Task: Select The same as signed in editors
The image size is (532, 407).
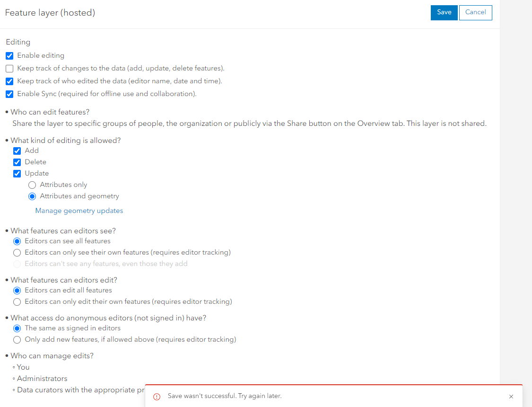Action: 17,328
